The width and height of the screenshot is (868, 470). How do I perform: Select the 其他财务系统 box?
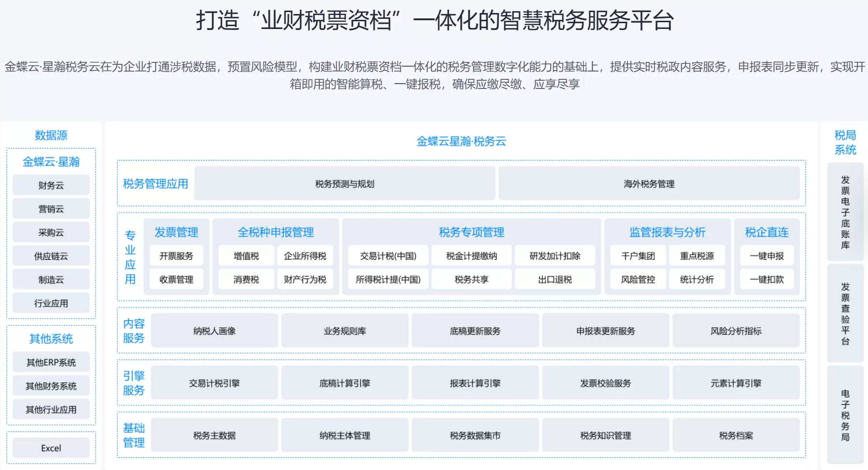[51, 386]
